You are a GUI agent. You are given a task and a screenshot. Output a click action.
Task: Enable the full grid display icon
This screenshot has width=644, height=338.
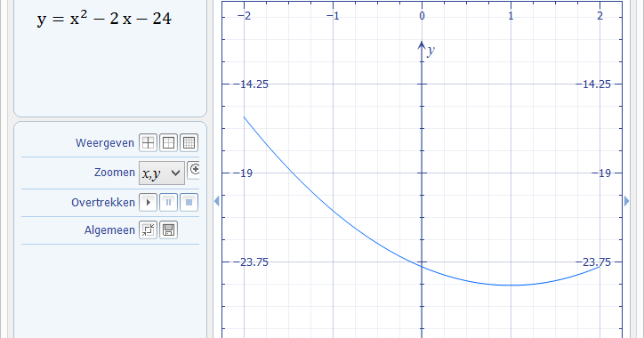point(189,143)
